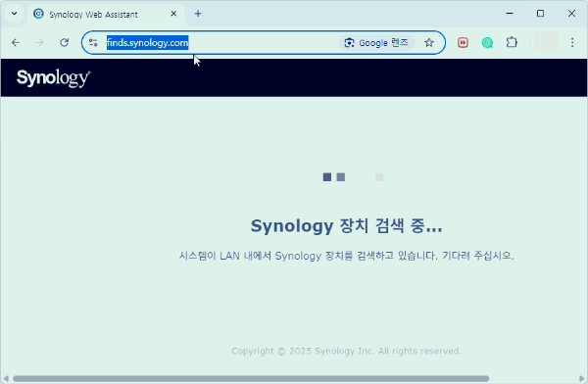588x384 pixels.
Task: Click the Synology logo
Action: click(53, 78)
